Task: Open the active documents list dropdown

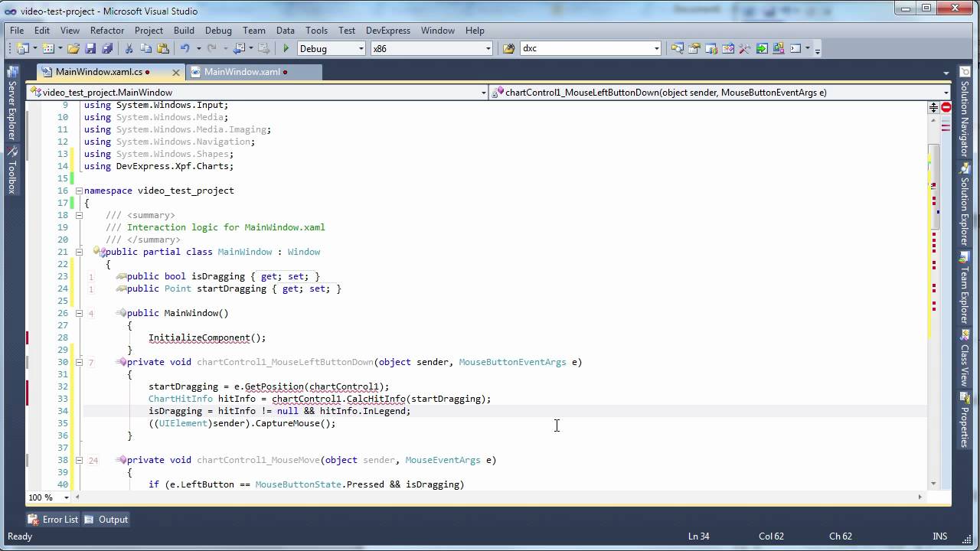Action: [x=946, y=73]
